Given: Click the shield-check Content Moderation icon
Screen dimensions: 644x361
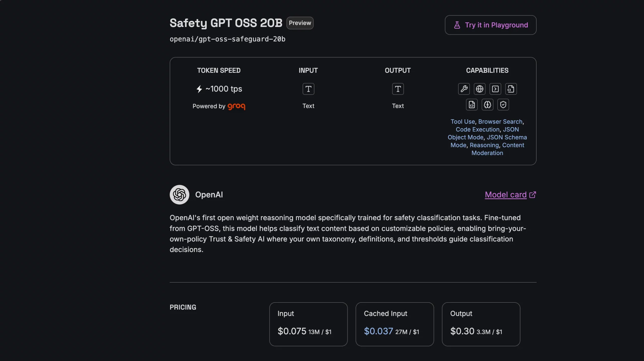Looking at the screenshot, I should (x=503, y=105).
